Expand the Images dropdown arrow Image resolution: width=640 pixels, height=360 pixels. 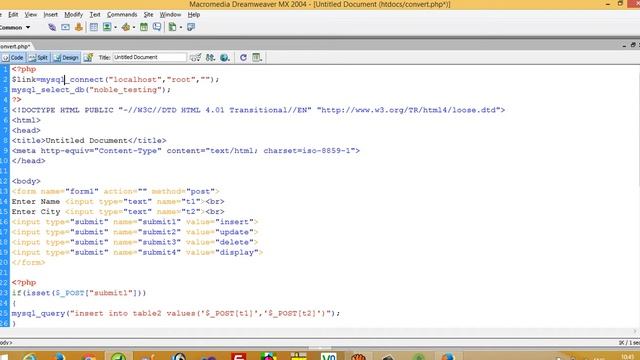(x=116, y=27)
